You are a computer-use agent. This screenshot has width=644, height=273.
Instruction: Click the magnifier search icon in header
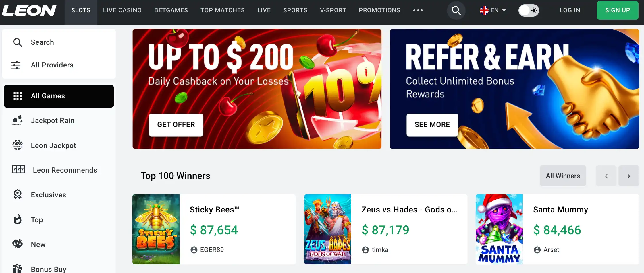click(x=456, y=11)
